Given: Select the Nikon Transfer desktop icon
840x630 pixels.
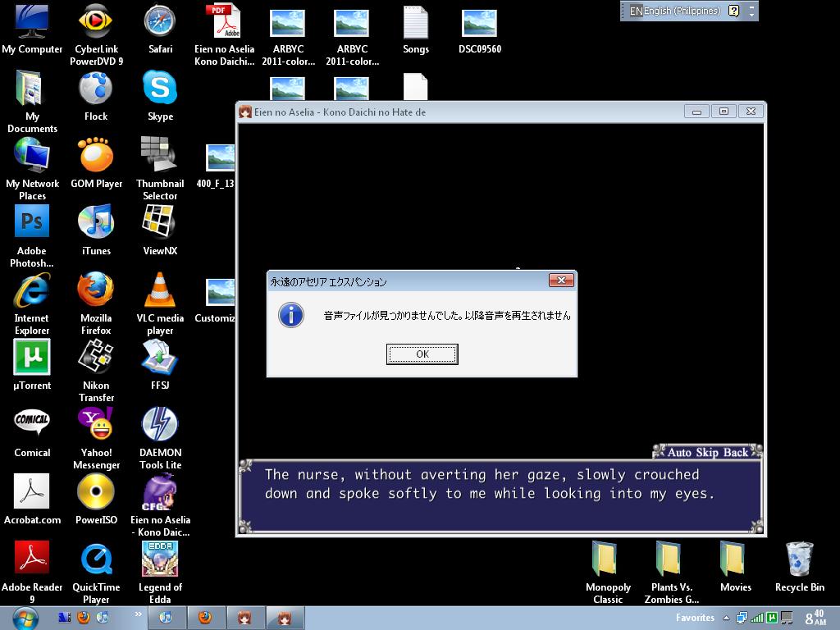Looking at the screenshot, I should [97, 372].
